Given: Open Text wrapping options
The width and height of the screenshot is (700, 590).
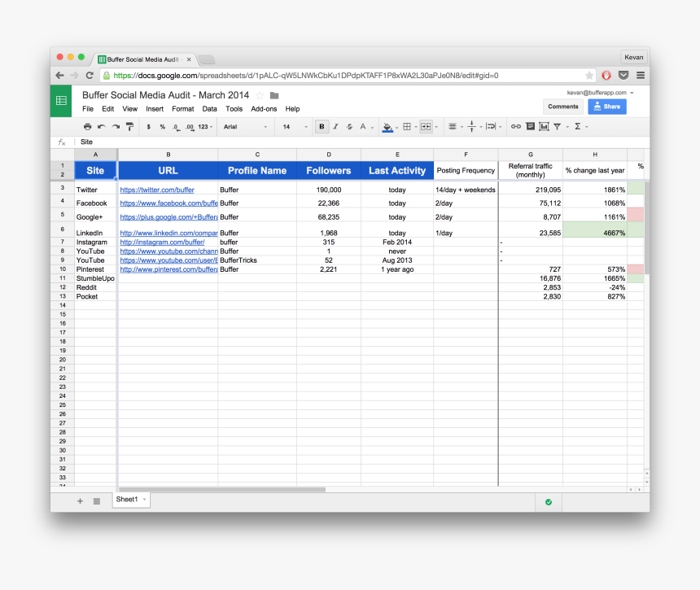Looking at the screenshot, I should (491, 127).
